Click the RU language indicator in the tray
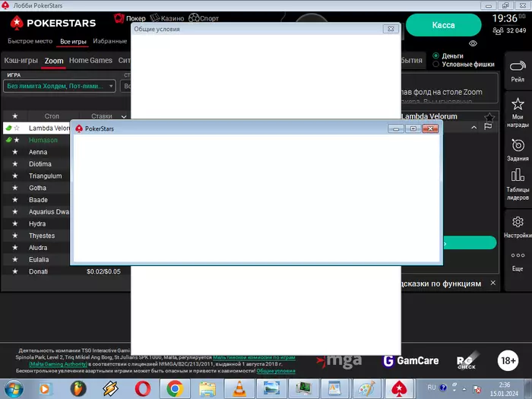This screenshot has width=532, height=399. (432, 387)
